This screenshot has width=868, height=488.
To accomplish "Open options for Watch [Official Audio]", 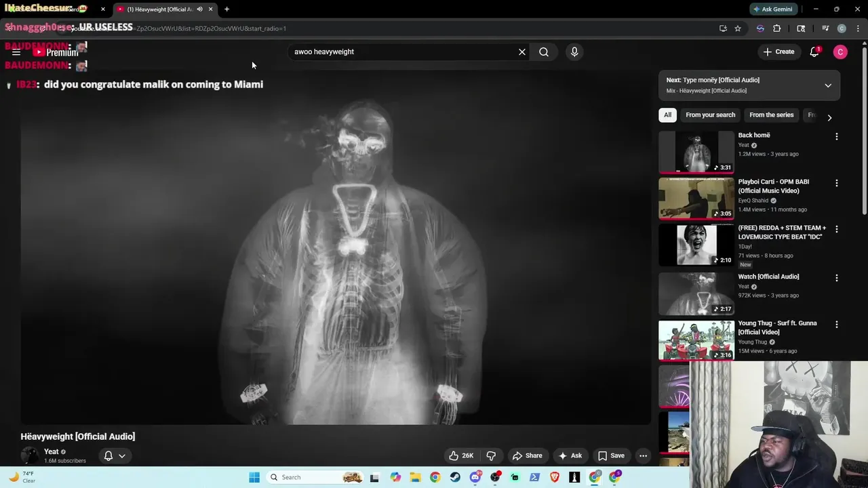I will (836, 278).
